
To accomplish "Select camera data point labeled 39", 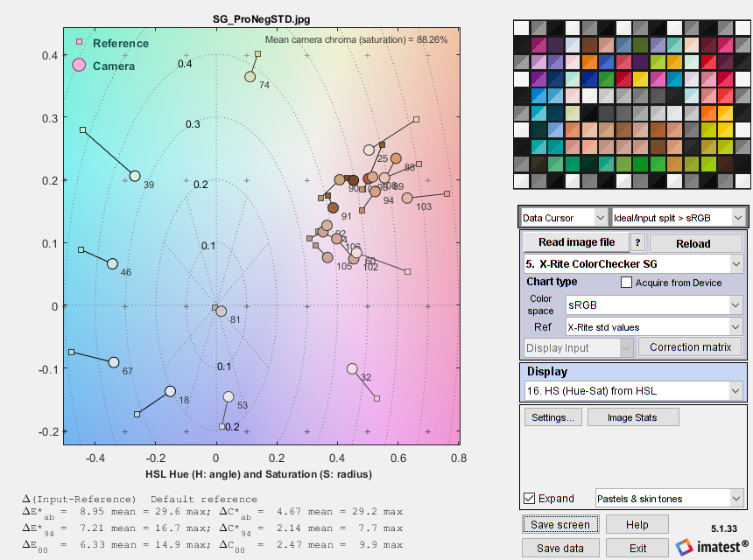I will point(135,176).
